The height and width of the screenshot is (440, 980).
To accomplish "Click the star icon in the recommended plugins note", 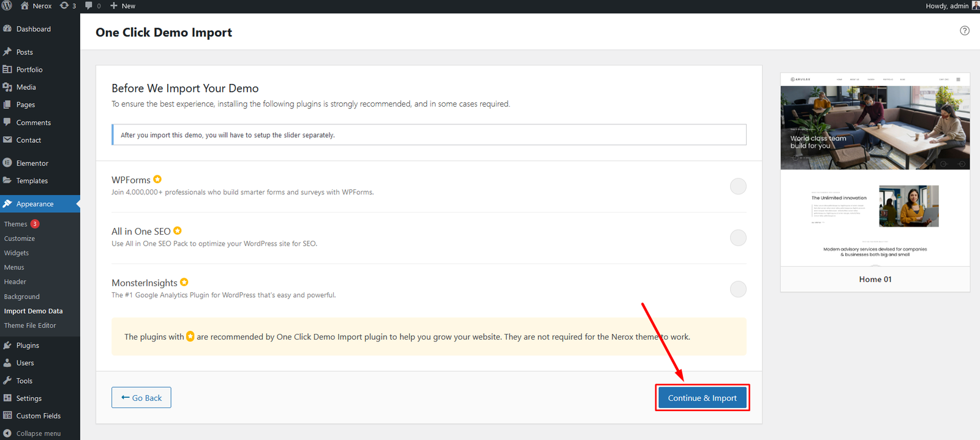I will coord(190,336).
